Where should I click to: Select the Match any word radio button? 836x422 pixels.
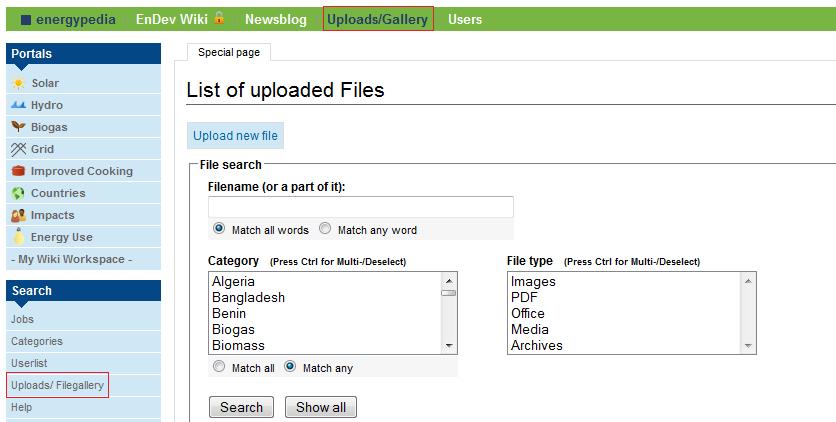(x=325, y=229)
